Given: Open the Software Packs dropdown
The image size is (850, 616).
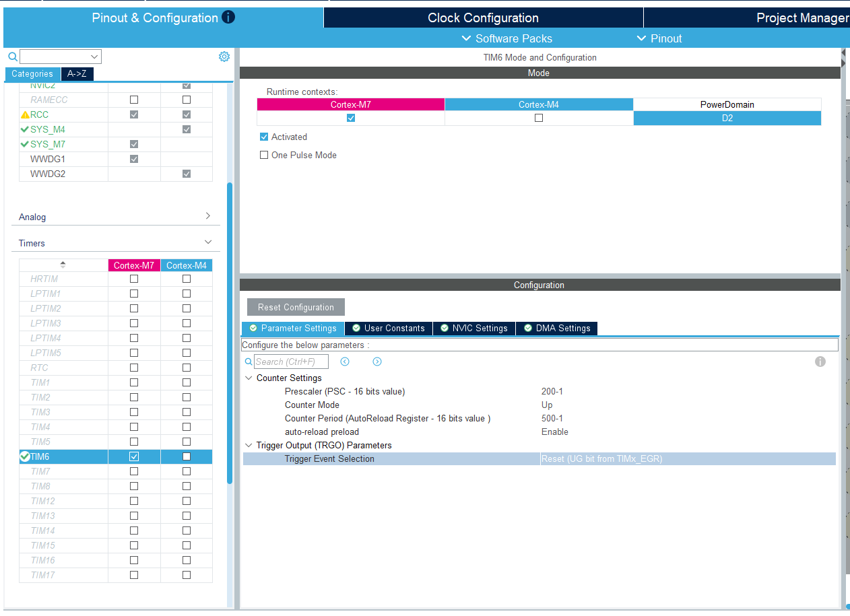Looking at the screenshot, I should (x=506, y=38).
